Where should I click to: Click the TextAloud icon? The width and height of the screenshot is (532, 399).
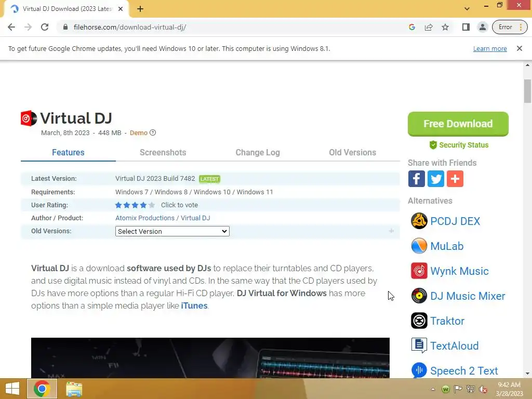coord(419,345)
